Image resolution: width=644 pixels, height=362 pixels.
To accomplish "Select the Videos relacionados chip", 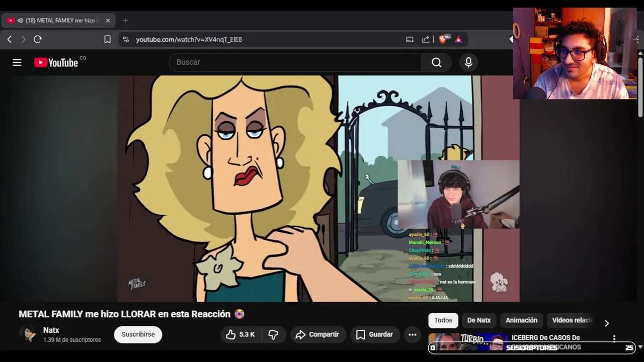I will point(573,320).
